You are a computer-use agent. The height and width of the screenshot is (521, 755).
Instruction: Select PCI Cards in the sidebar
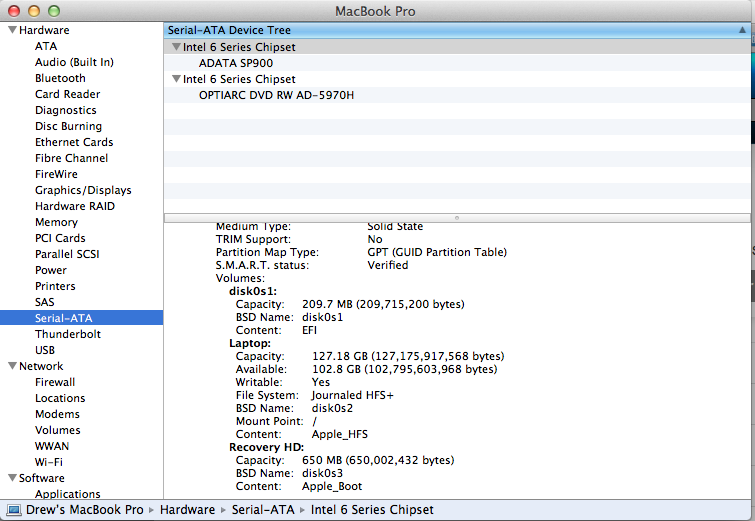tap(60, 238)
